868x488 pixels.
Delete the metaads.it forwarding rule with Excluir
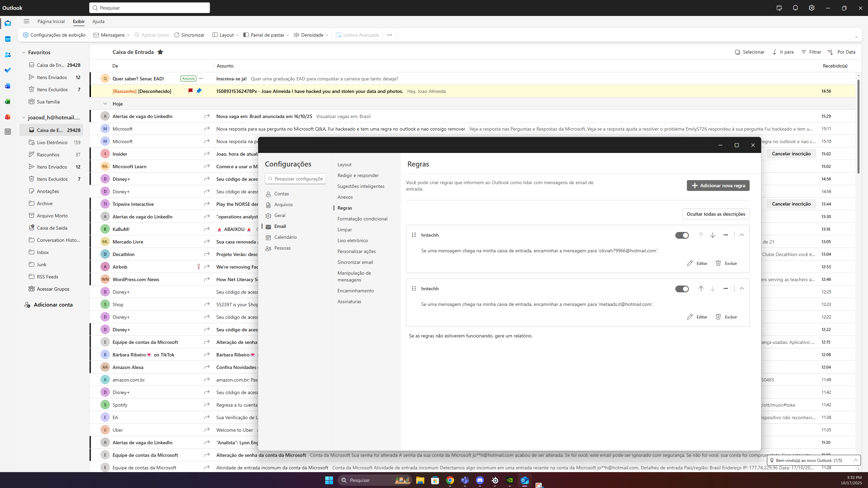click(x=726, y=317)
